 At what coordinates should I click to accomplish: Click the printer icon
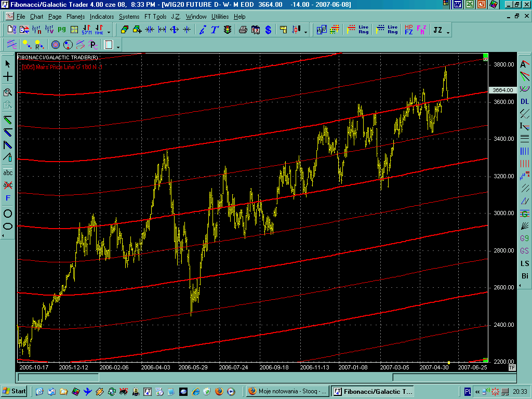pos(243,30)
